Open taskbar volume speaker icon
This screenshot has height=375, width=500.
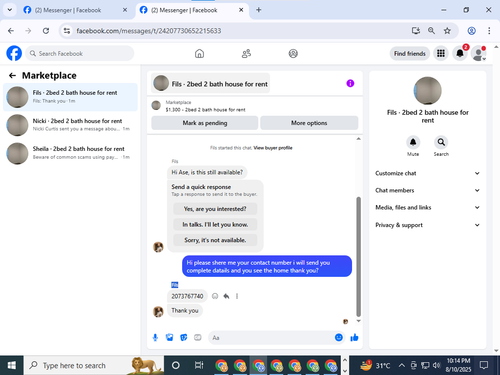[x=436, y=366]
